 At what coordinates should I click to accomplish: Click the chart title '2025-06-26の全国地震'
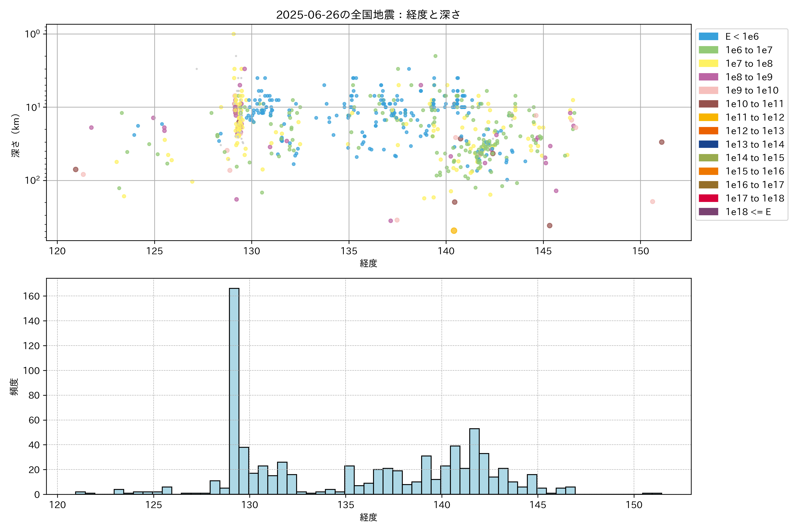coord(368,15)
